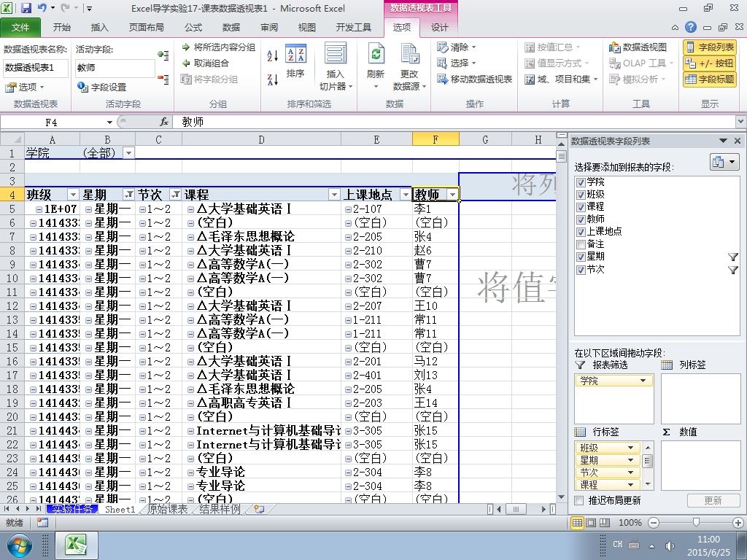Click the pivot table name input field
Viewport: 747px width, 560px height.
tap(35, 68)
